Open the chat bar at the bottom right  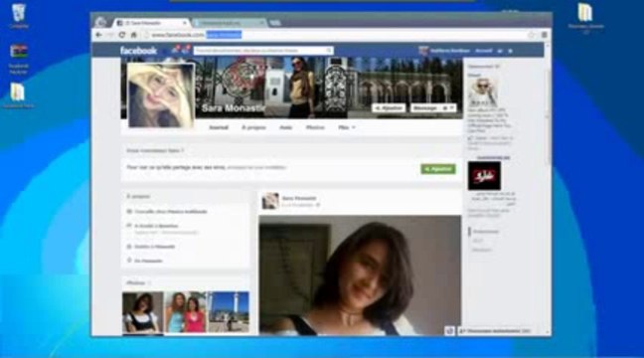point(499,331)
